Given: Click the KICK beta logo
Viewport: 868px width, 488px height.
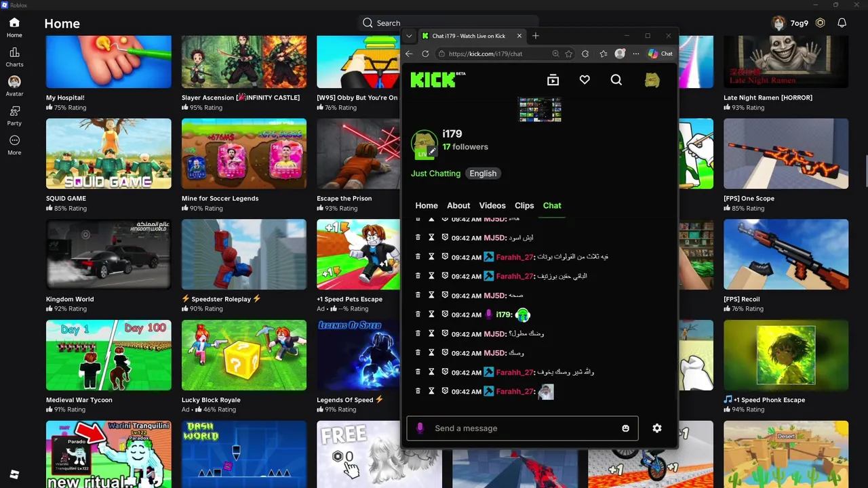Looking at the screenshot, I should point(438,80).
